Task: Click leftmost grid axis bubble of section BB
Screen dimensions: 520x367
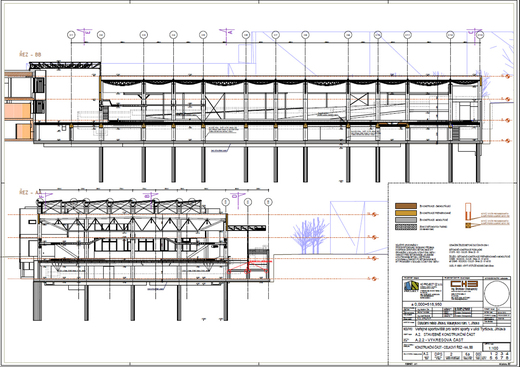Action: (x=71, y=35)
